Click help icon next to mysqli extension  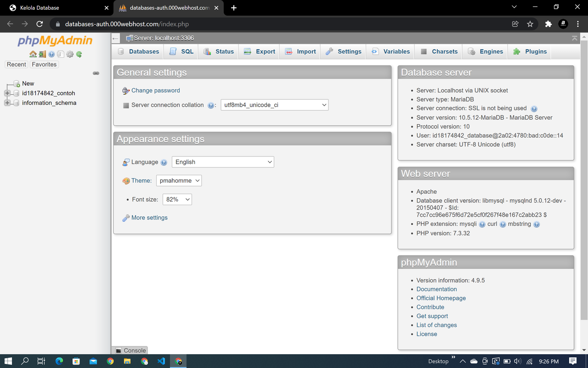tap(482, 224)
